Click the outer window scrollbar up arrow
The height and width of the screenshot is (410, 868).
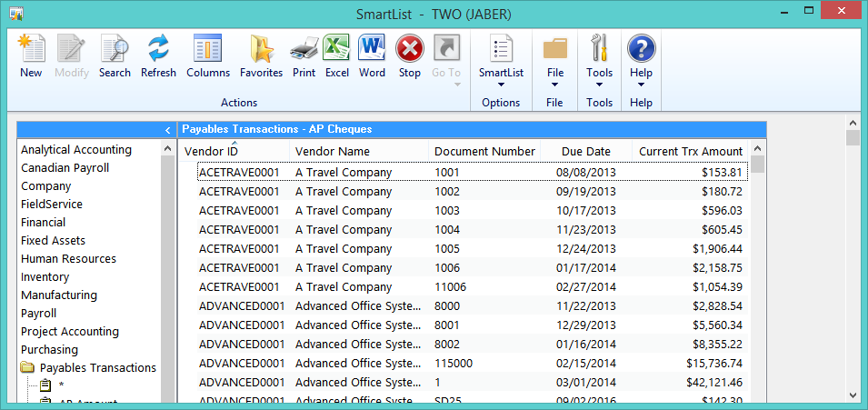tap(853, 122)
